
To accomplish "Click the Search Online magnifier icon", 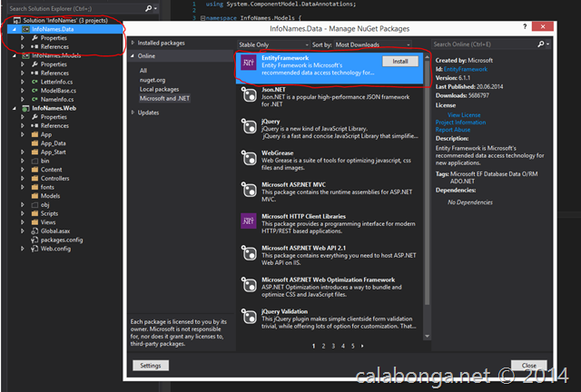I will tap(541, 44).
